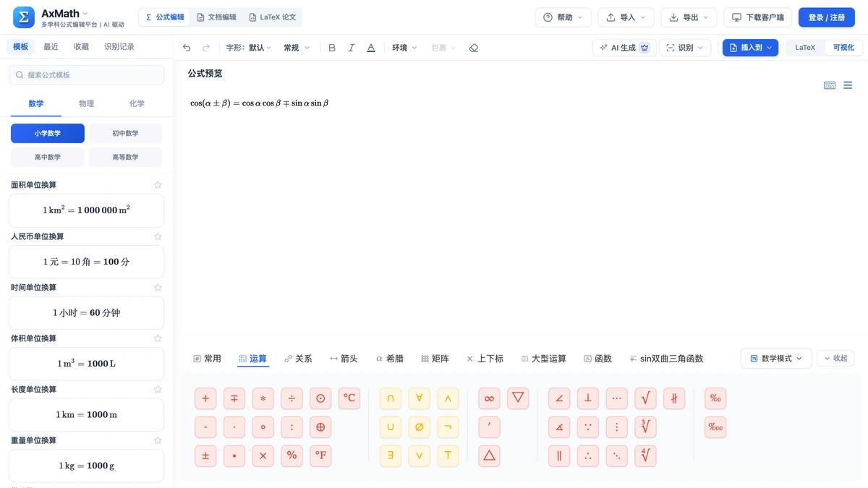Image resolution: width=868 pixels, height=488 pixels.
Task: Toggle bold formatting button
Action: pos(332,48)
